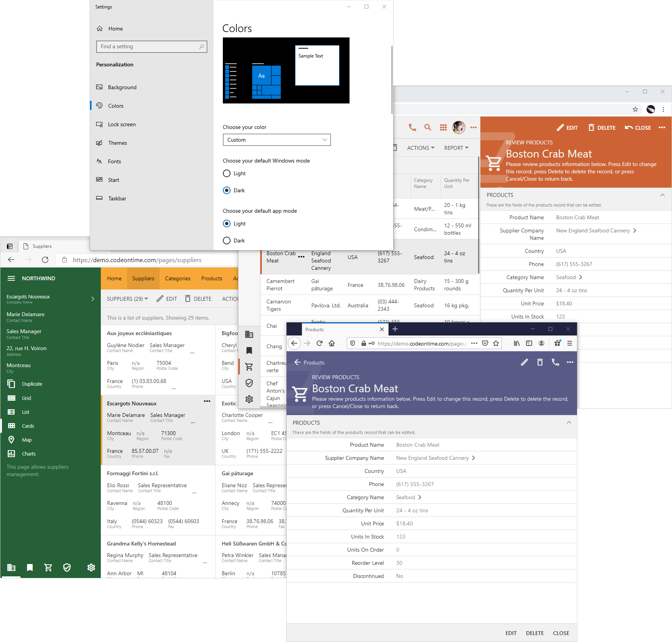Click EDIT in the orange panel header
672x642 pixels.
coord(567,128)
